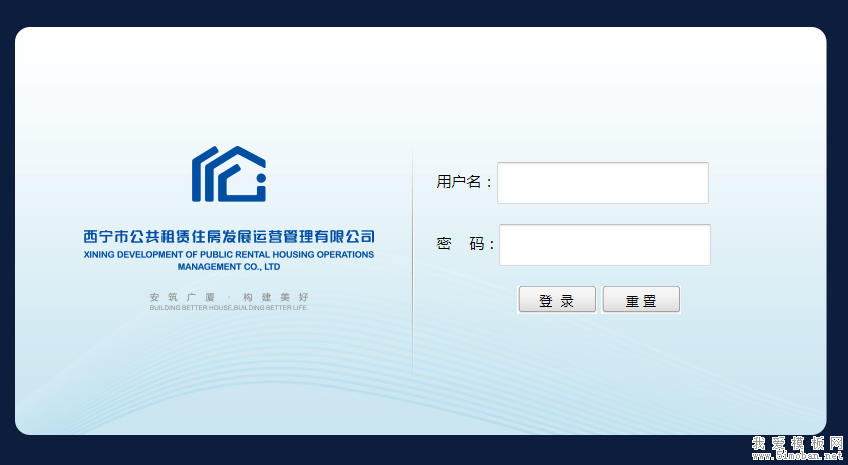Image resolution: width=848 pixels, height=465 pixels.
Task: Focus the 用户名 username input field
Action: pyautogui.click(x=602, y=183)
